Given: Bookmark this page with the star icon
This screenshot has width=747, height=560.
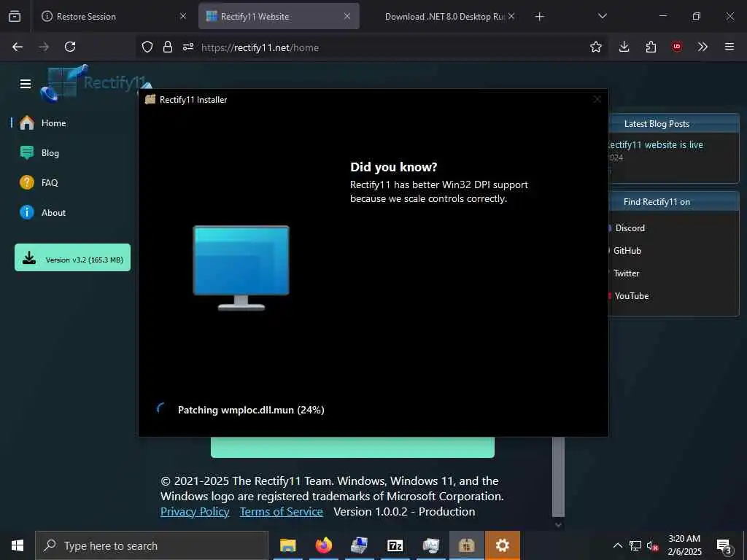Looking at the screenshot, I should click(595, 47).
